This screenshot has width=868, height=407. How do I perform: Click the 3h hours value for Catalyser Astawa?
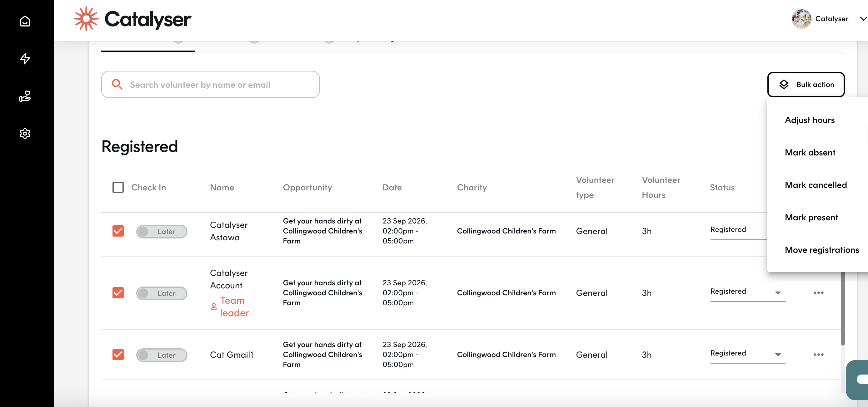646,231
